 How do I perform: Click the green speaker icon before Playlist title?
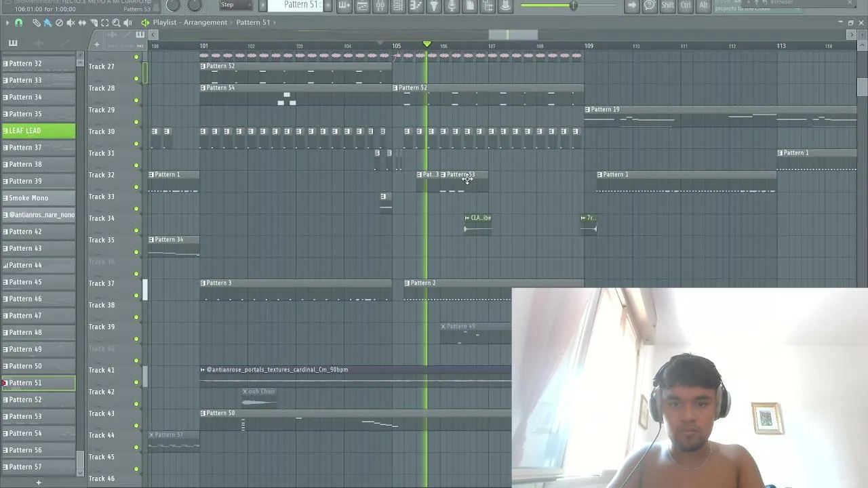145,22
